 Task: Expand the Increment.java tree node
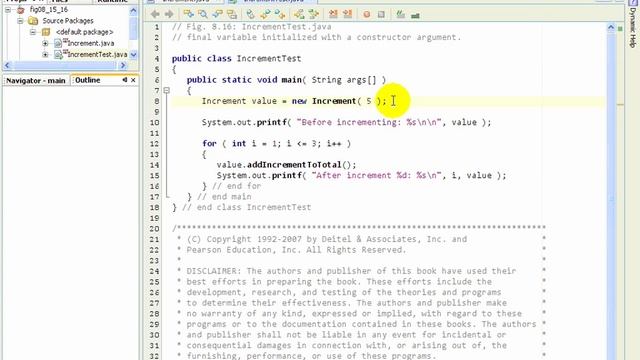[45, 43]
